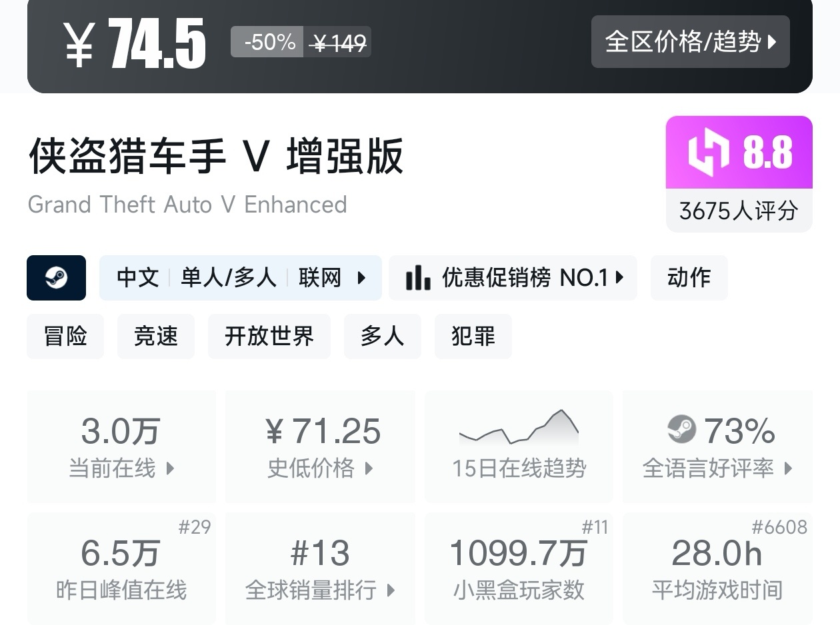The width and height of the screenshot is (840, 625).
Task: Click the 小黑盒玩家数 1099.7万 stat card
Action: (519, 568)
